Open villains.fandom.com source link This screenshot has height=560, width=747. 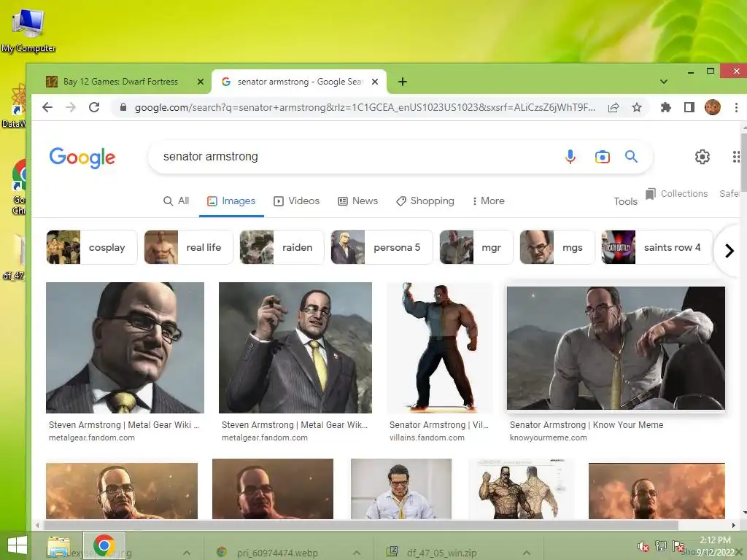(427, 437)
